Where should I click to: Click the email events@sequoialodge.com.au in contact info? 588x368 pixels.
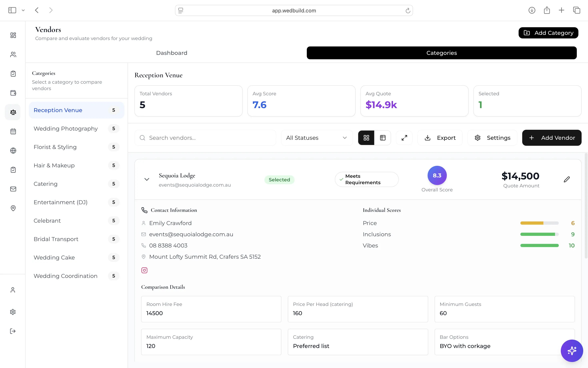point(191,234)
